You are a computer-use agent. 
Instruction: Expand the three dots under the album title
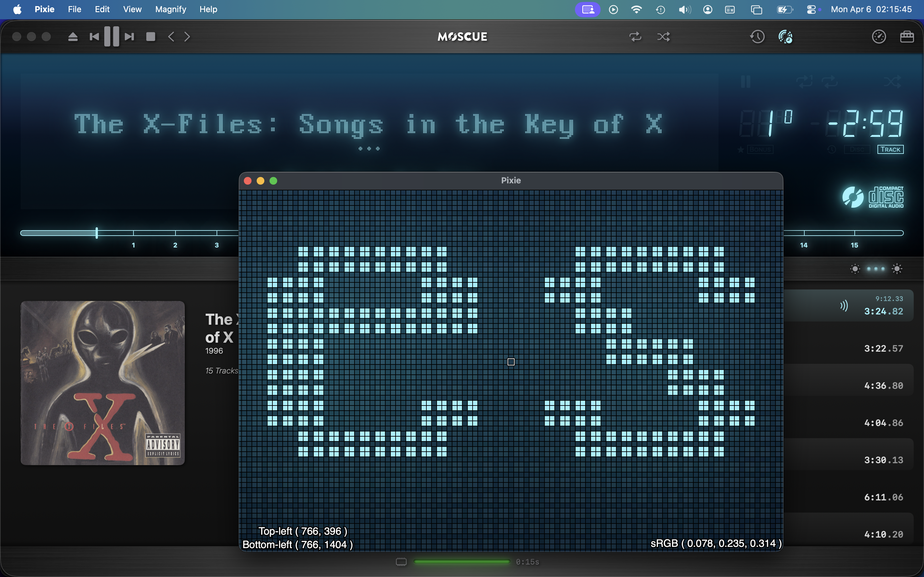tap(369, 149)
